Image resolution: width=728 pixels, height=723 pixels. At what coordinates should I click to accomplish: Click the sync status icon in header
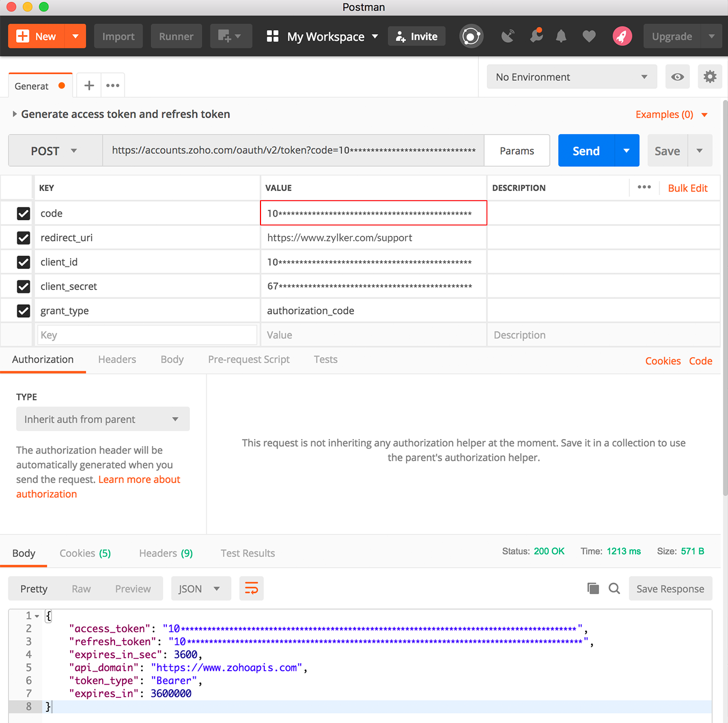(x=471, y=36)
